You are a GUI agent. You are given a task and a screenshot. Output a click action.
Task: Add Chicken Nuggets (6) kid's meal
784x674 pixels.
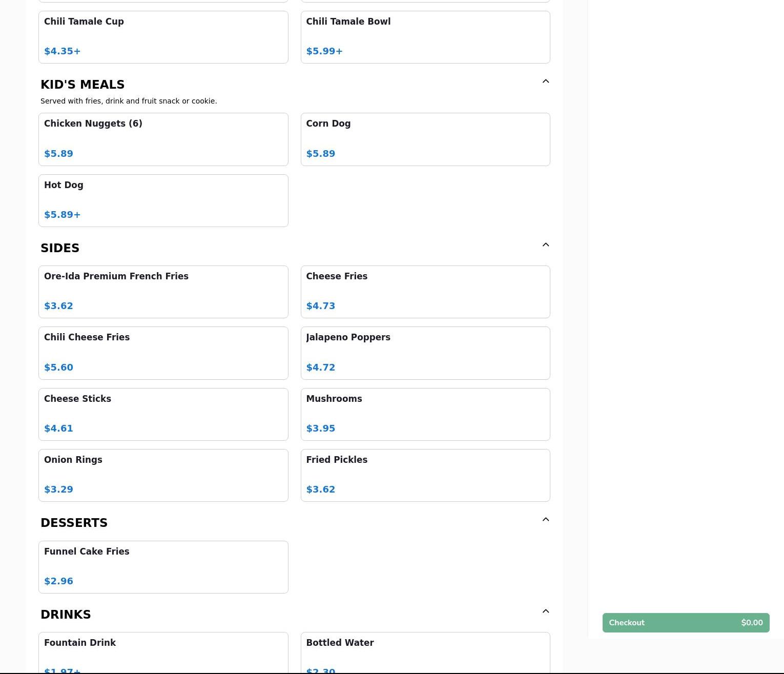coord(163,139)
